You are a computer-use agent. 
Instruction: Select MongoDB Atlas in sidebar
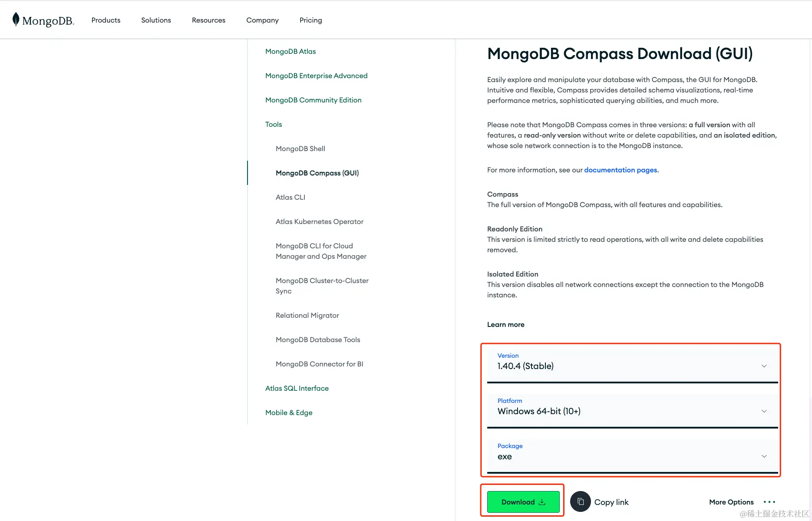tap(290, 51)
